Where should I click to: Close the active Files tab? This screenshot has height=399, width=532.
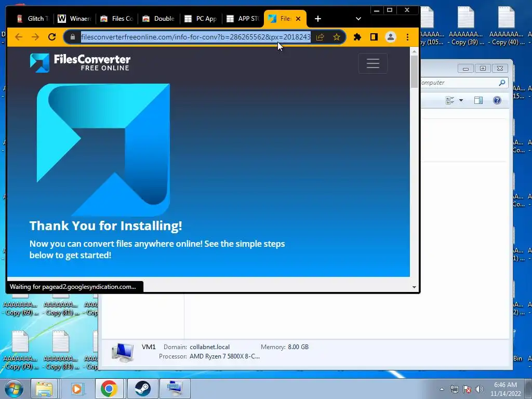point(298,19)
